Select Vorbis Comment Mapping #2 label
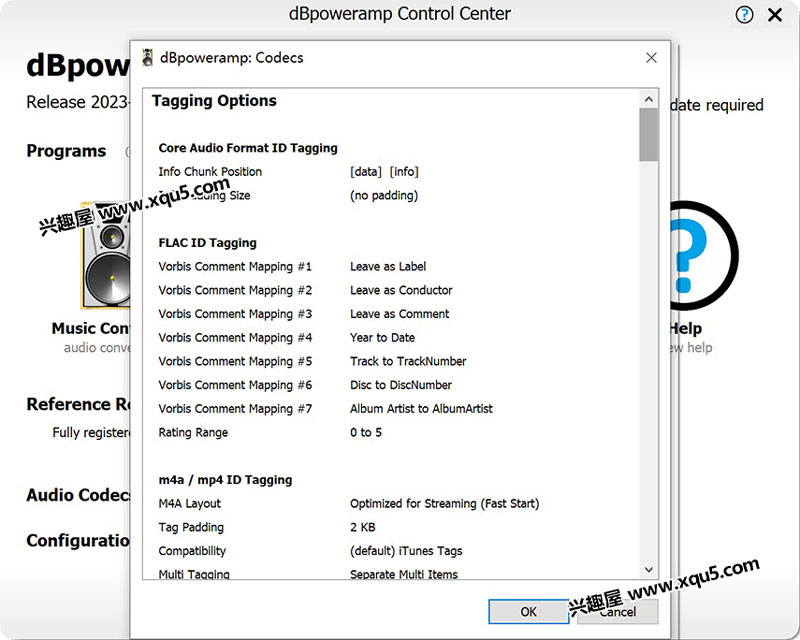This screenshot has height=640, width=800. coord(235,290)
